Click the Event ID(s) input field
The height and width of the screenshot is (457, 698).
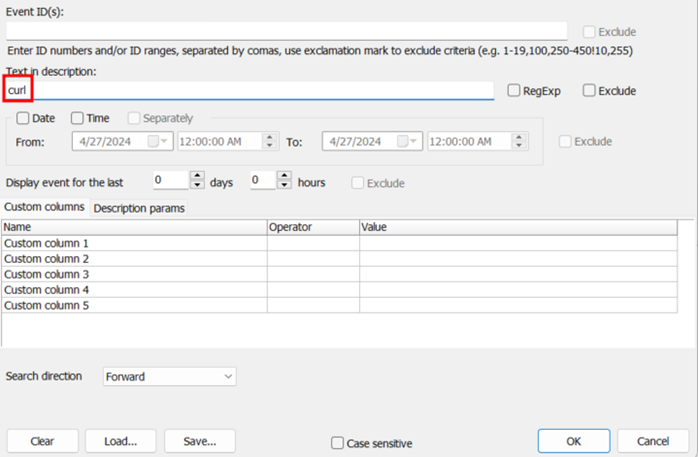pos(287,31)
